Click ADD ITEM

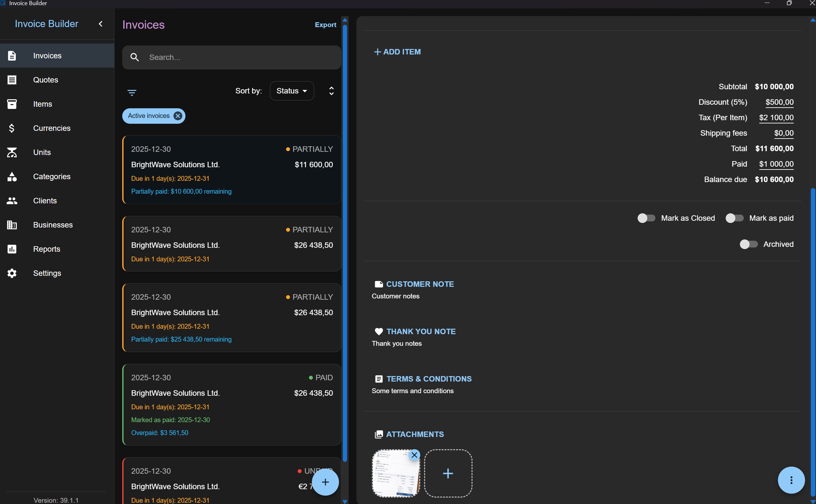pyautogui.click(x=397, y=52)
